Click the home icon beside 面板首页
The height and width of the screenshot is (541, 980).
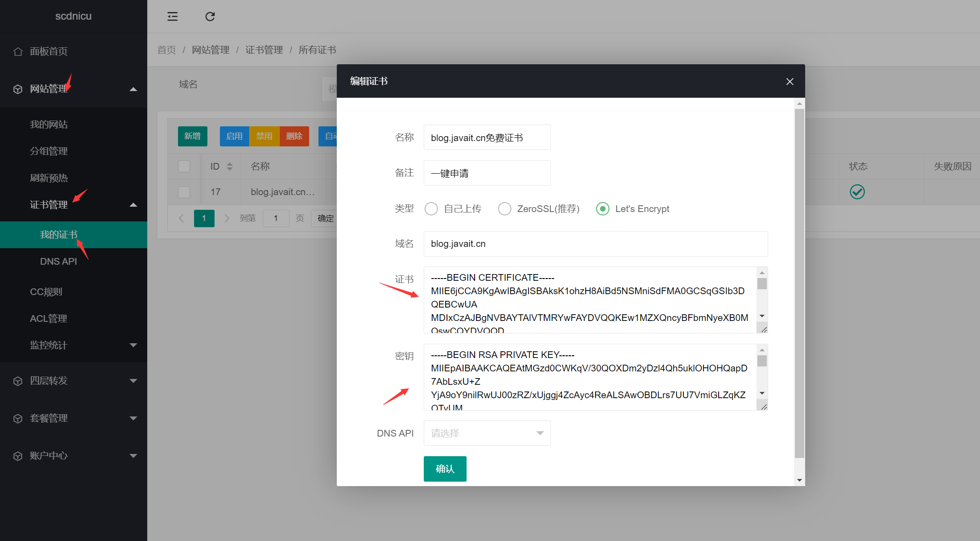[18, 51]
